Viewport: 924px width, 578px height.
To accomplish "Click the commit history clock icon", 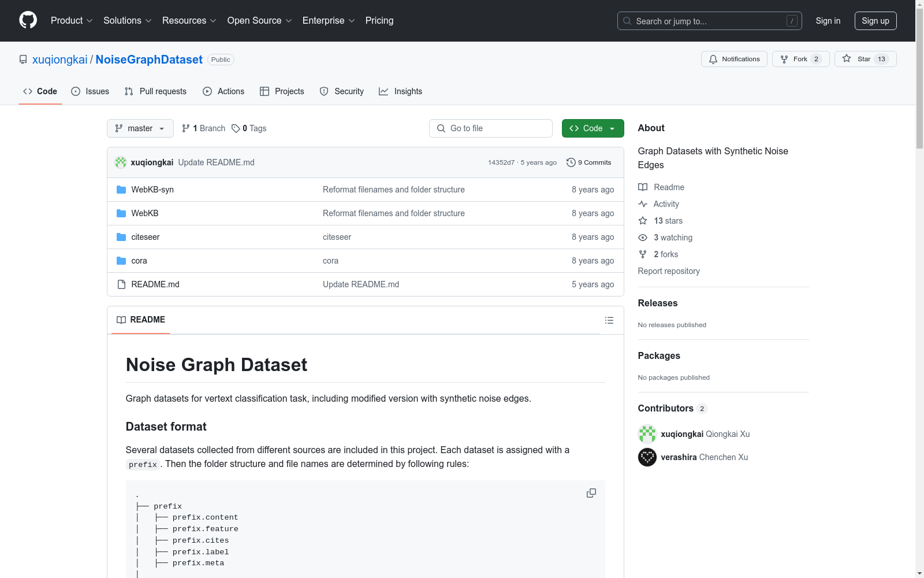I will coord(571,162).
